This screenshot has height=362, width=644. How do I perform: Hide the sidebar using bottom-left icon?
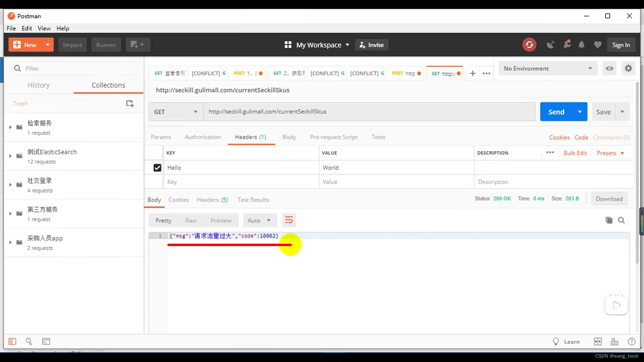click(12, 342)
